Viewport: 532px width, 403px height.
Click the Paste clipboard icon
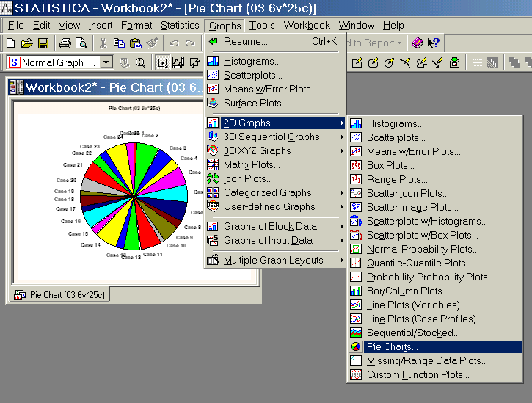click(135, 43)
